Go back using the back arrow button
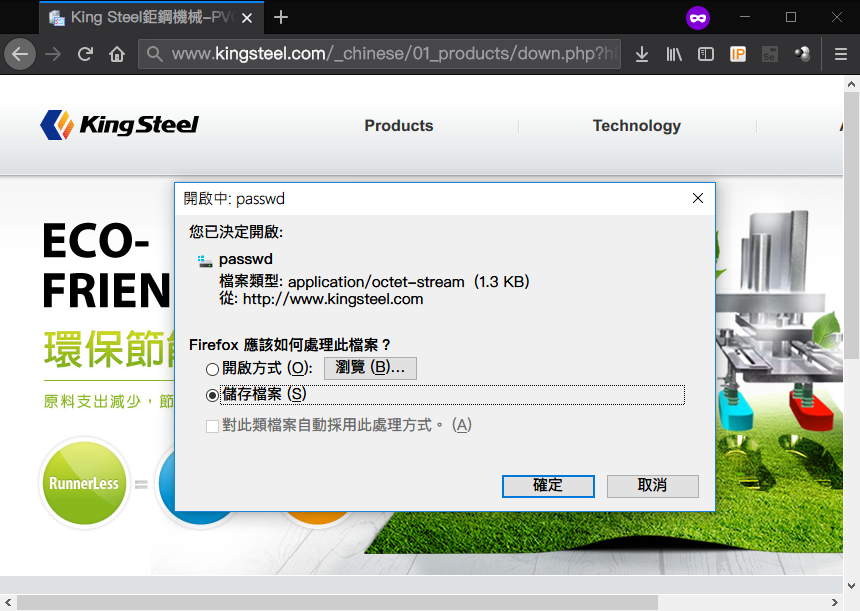Image resolution: width=860 pixels, height=611 pixels. tap(20, 54)
